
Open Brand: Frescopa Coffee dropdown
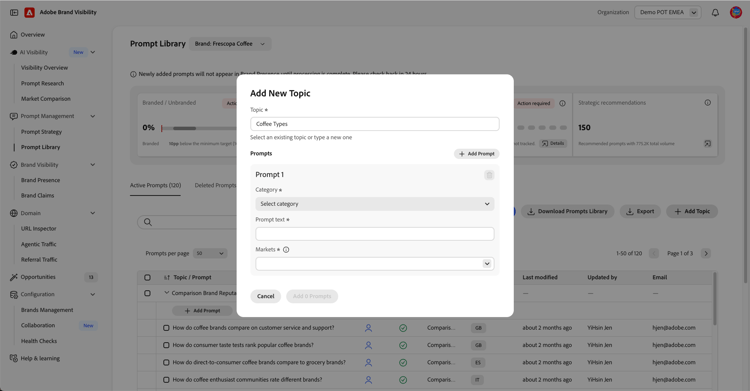coord(230,44)
